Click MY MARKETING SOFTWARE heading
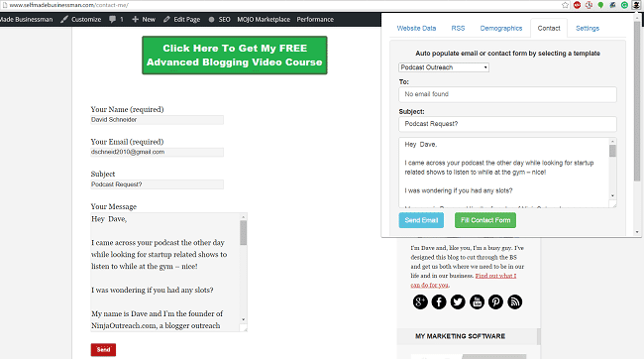 [460, 336]
